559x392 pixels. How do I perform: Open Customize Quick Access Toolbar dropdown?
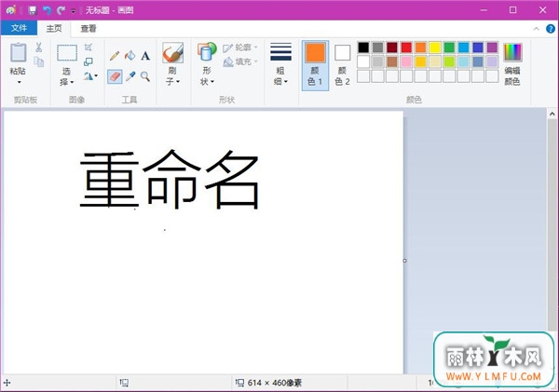(x=73, y=11)
